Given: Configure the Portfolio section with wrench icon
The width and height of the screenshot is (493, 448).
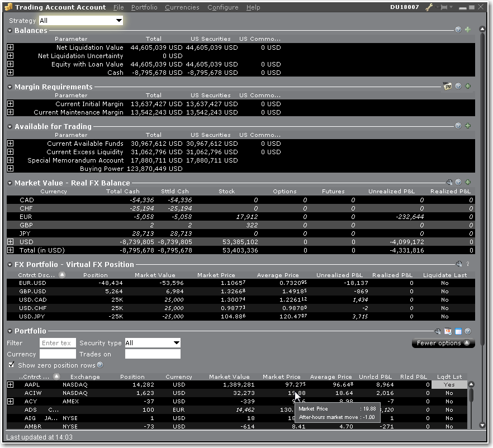Looking at the screenshot, I should (438, 331).
